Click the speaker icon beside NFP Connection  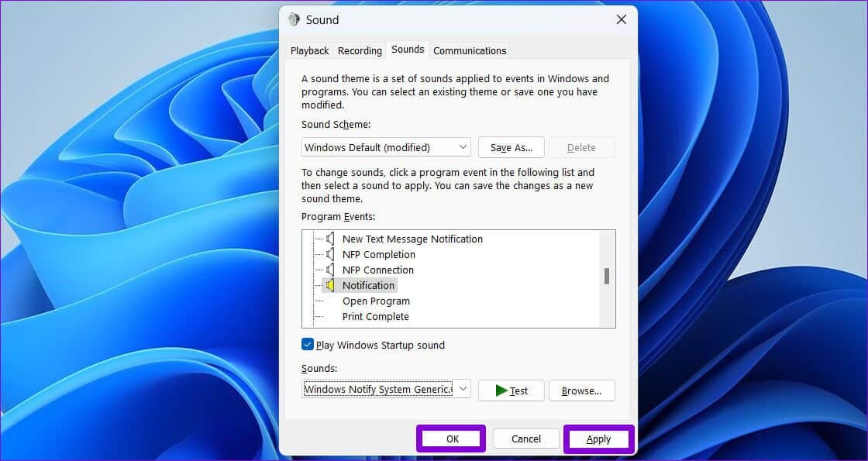point(330,270)
